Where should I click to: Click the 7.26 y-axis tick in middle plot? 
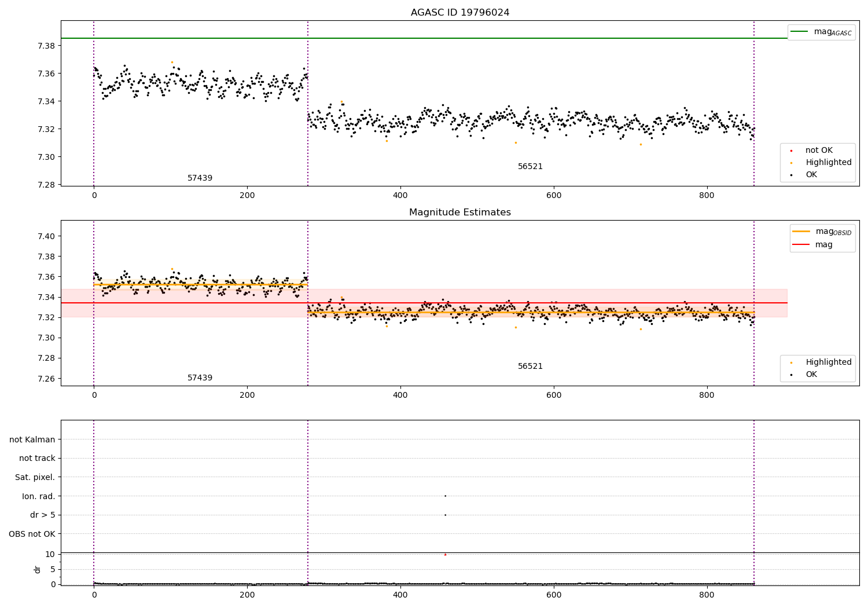pos(46,379)
